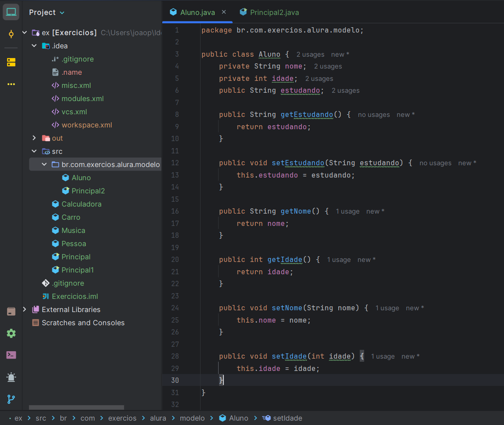Open the Services gear tool window
This screenshot has height=425, width=504.
point(11,333)
